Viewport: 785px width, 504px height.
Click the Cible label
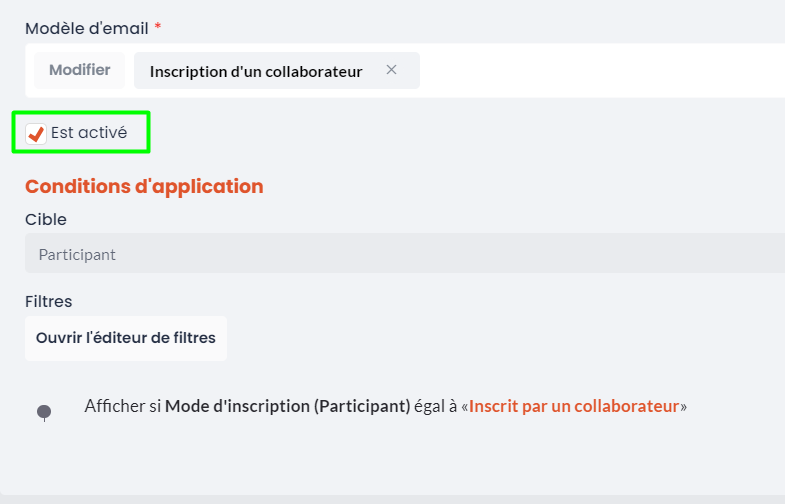pyautogui.click(x=46, y=219)
